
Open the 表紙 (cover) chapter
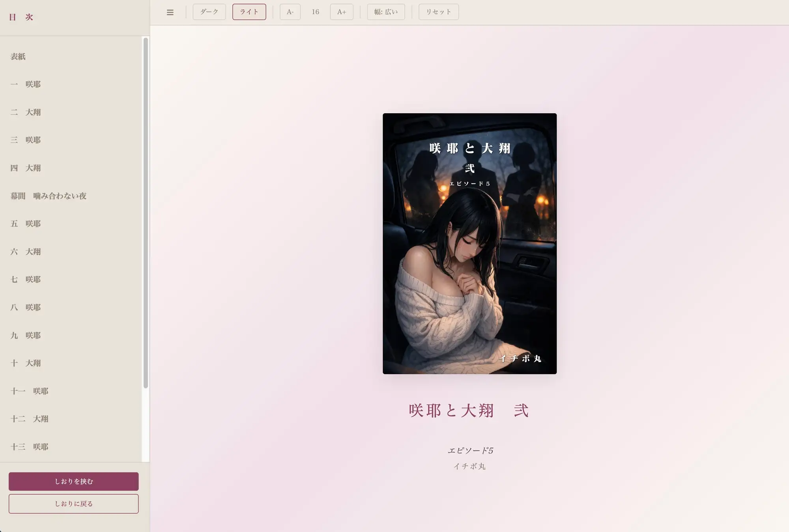point(19,56)
